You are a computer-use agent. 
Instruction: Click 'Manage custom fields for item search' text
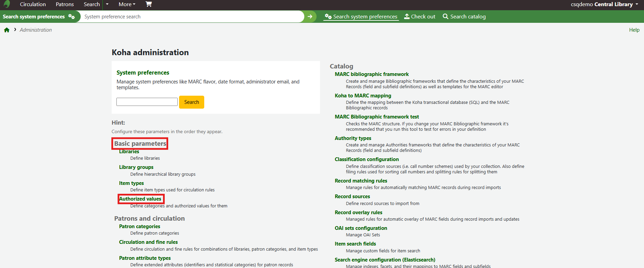click(383, 251)
